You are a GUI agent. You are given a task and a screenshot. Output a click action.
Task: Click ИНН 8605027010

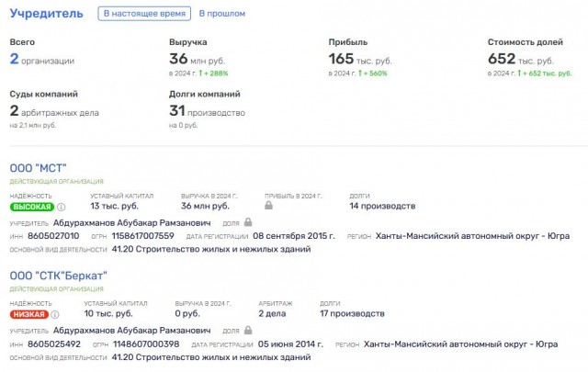(x=53, y=236)
